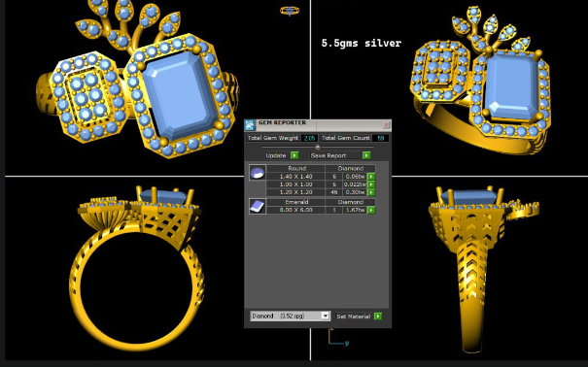Click the 0.30tw weight cell
This screenshot has width=588, height=367.
point(355,192)
